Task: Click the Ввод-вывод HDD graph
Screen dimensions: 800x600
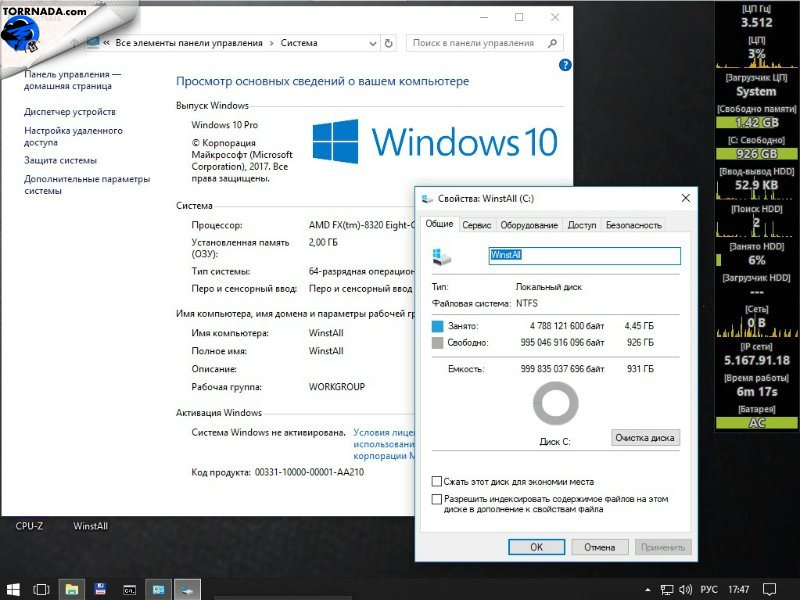Action: coord(757,190)
